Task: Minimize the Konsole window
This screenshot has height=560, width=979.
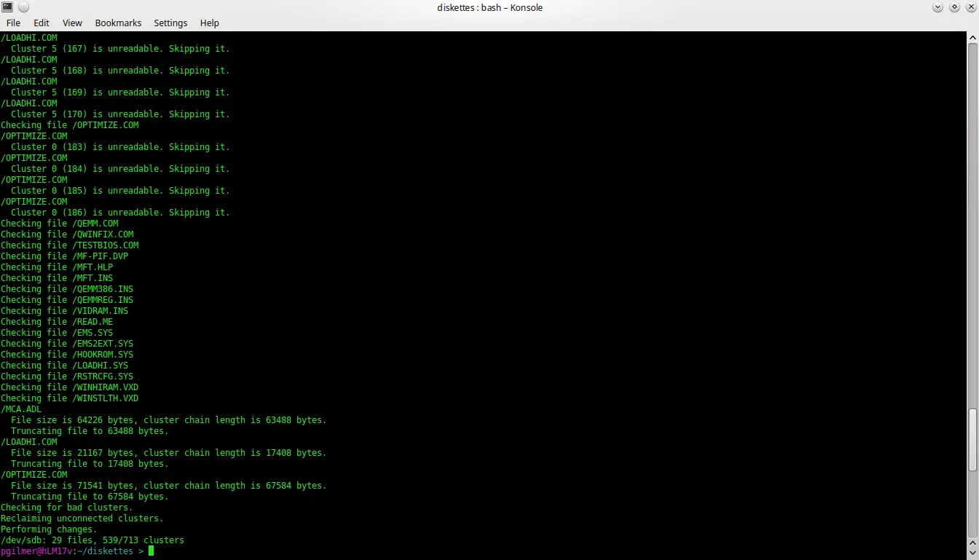Action: (x=937, y=7)
